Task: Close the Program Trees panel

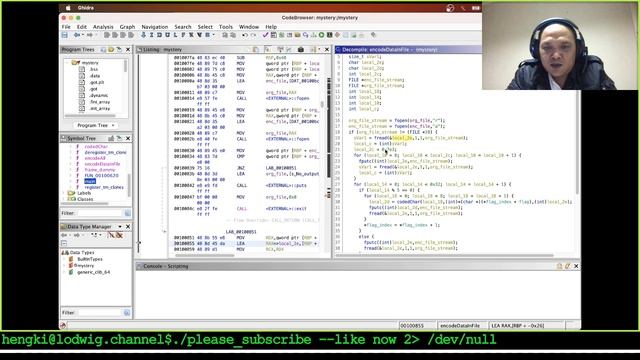Action: (x=128, y=49)
